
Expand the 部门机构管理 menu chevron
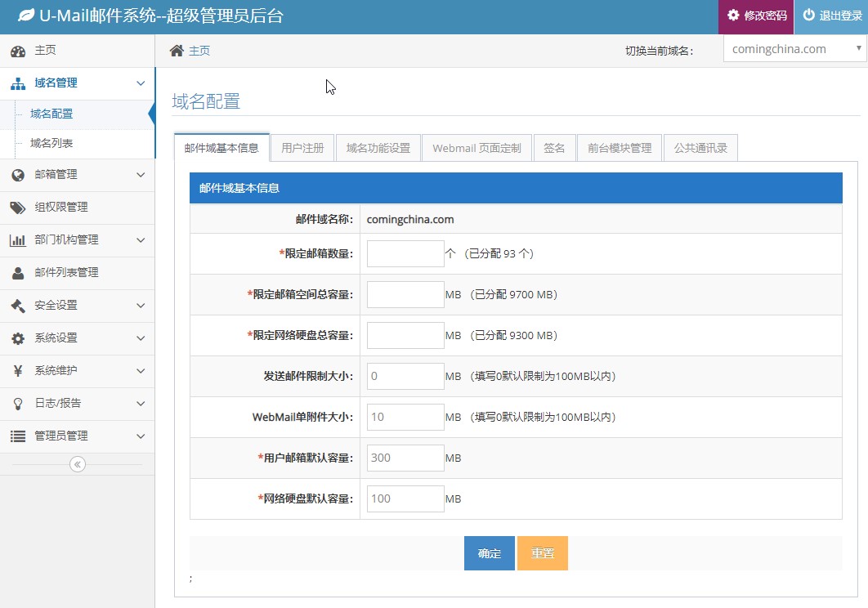pos(141,240)
